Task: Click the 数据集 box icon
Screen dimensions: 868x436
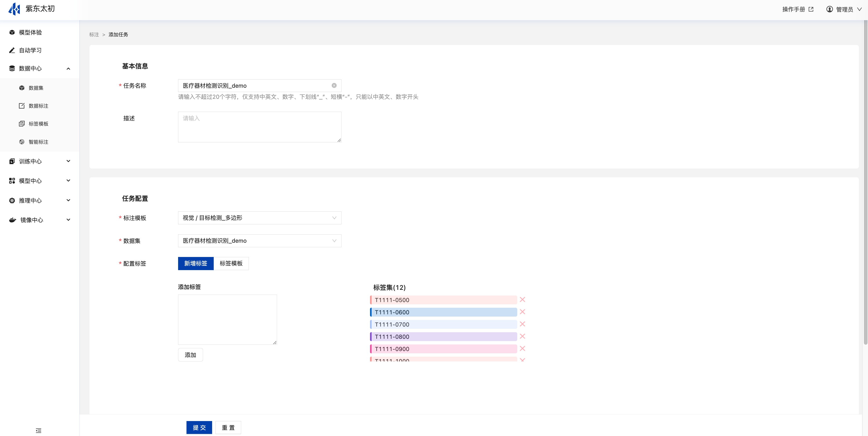Action: coord(22,88)
